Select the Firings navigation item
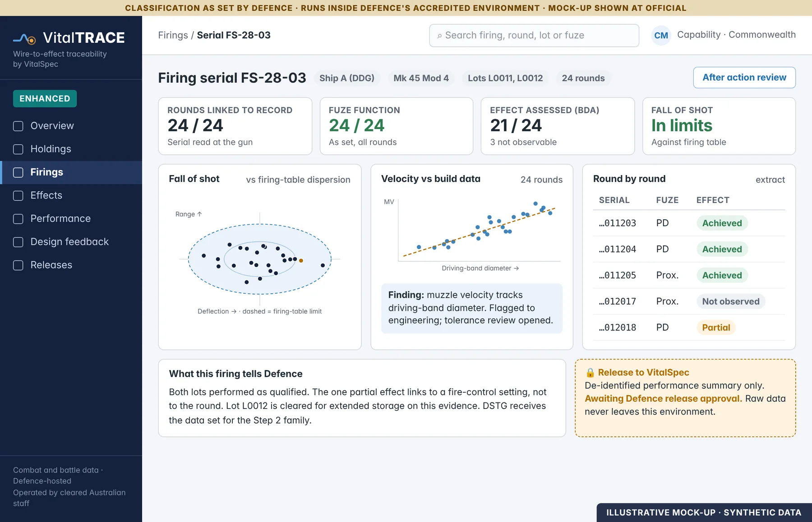 tap(71, 172)
